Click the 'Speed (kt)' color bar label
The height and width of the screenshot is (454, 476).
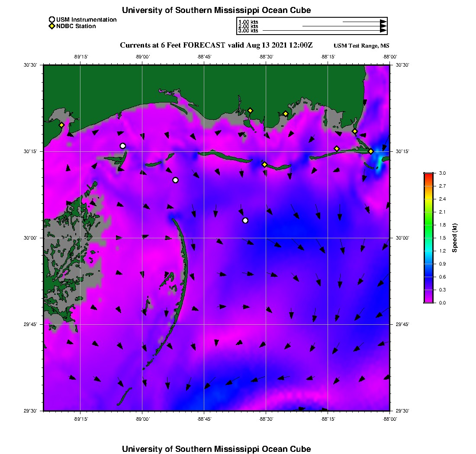[x=454, y=238]
